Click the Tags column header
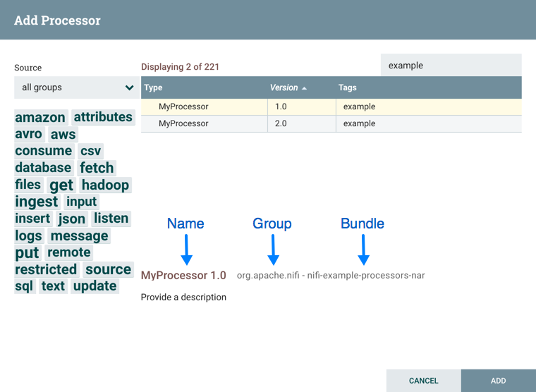The width and height of the screenshot is (536, 392). 348,88
